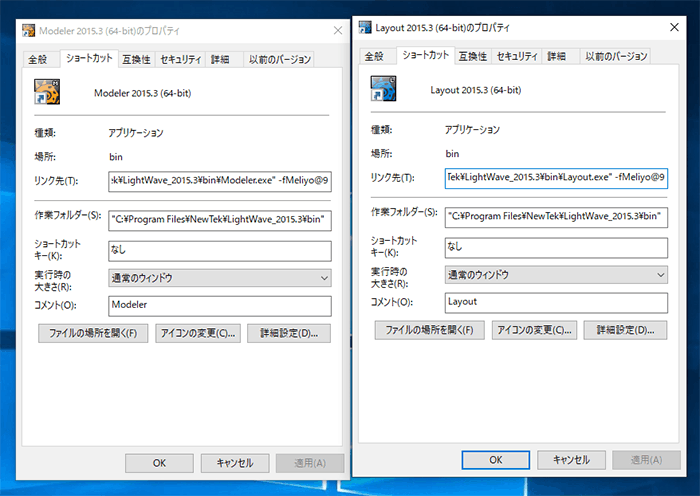Viewport: 700px width, 496px height.
Task: Click アイコンの変更 in Layout properties
Action: click(534, 330)
